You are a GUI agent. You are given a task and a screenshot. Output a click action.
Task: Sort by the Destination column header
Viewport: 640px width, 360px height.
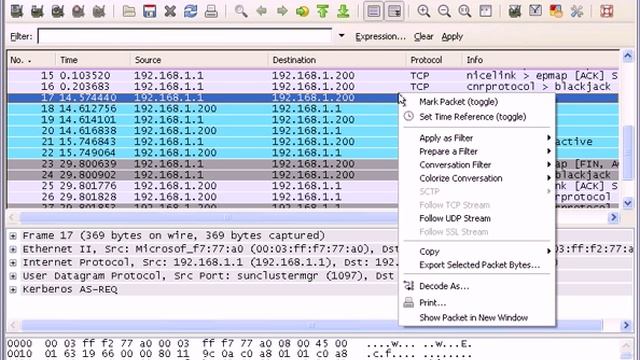[337, 60]
